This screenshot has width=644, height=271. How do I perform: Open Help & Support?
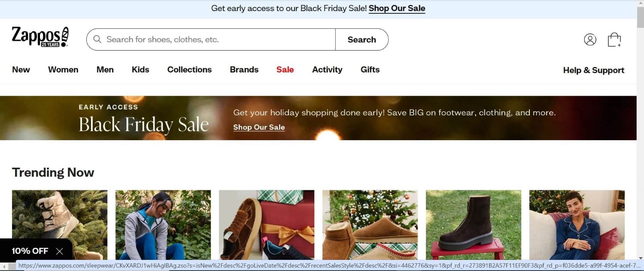593,70
